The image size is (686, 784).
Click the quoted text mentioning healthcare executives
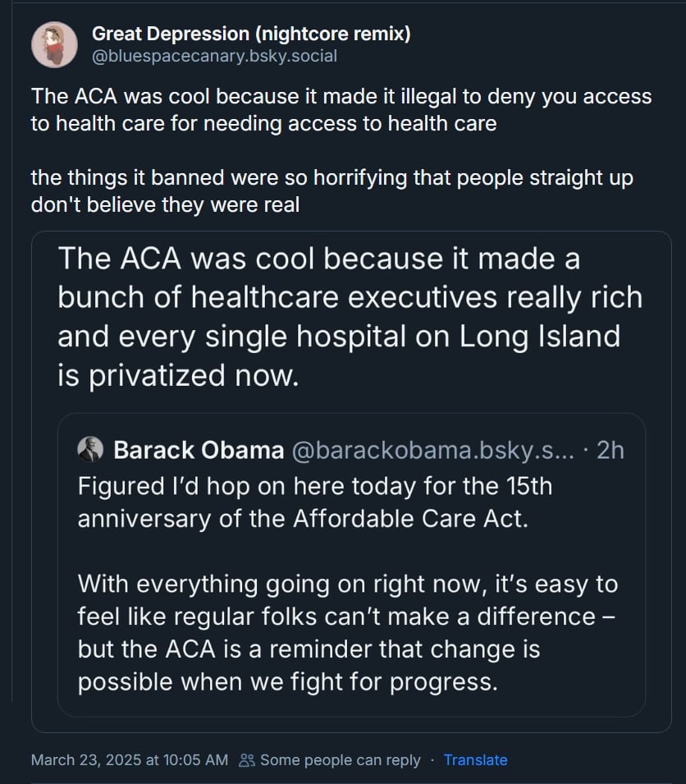(x=350, y=297)
